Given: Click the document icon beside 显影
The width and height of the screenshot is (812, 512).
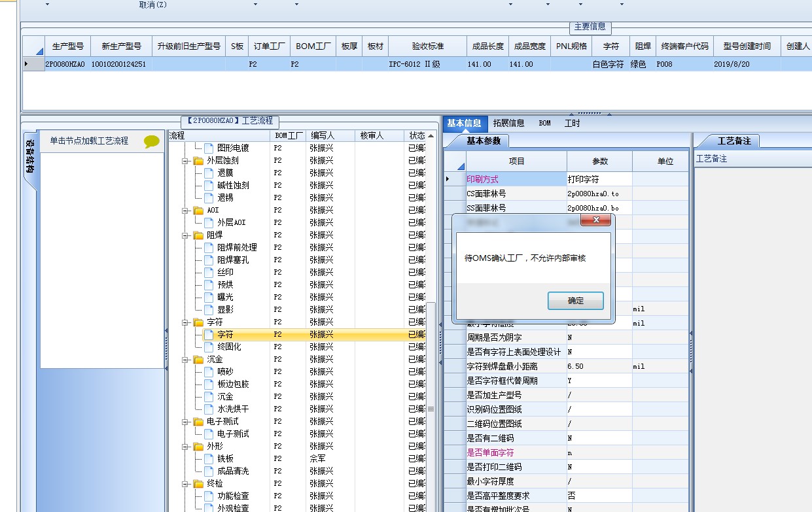Looking at the screenshot, I should point(209,309).
